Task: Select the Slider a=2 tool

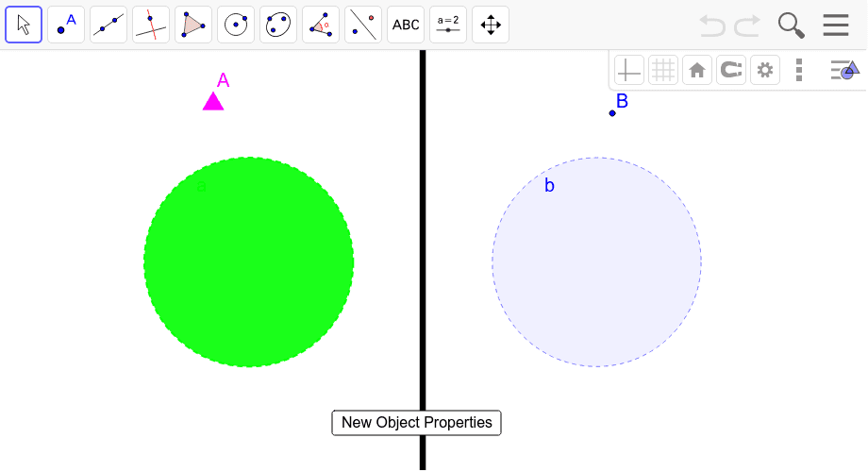Action: coord(448,25)
